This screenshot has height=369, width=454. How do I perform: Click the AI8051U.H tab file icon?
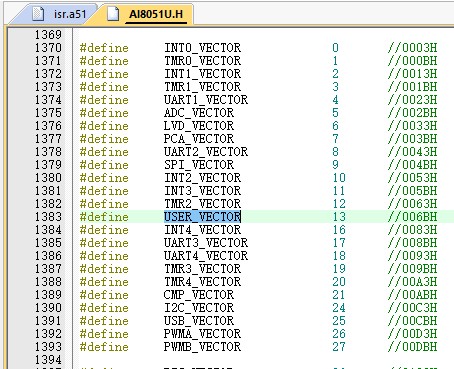pos(113,14)
